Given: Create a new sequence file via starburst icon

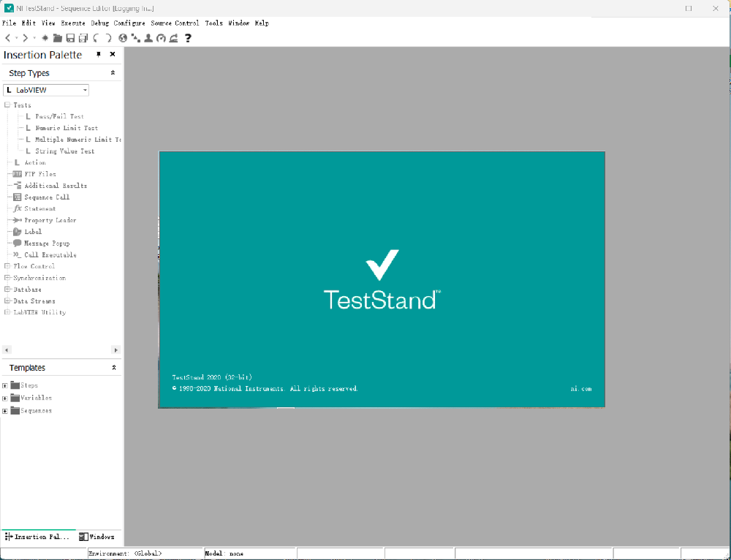Looking at the screenshot, I should (45, 38).
